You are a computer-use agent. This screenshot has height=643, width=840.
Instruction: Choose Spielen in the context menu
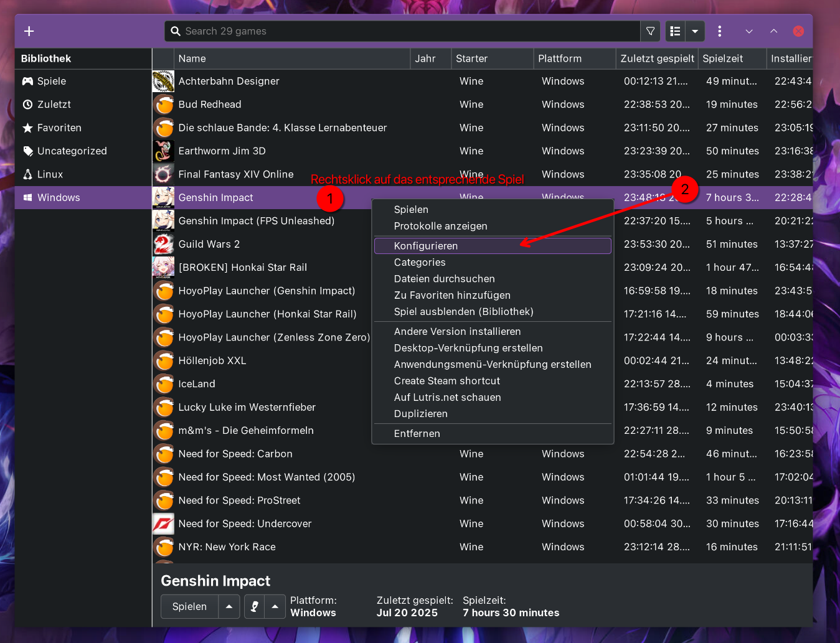click(493, 210)
